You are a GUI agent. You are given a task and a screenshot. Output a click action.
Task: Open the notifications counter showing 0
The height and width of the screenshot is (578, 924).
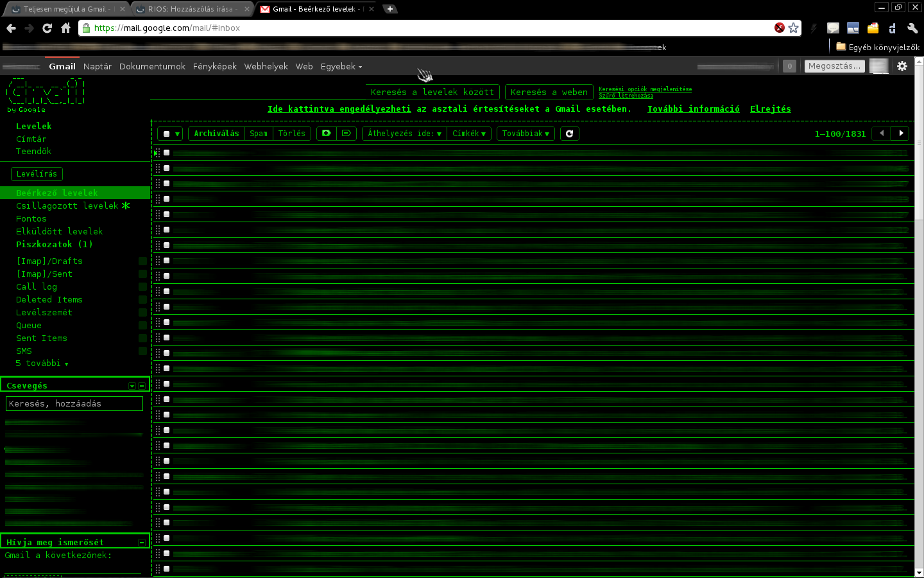click(790, 66)
